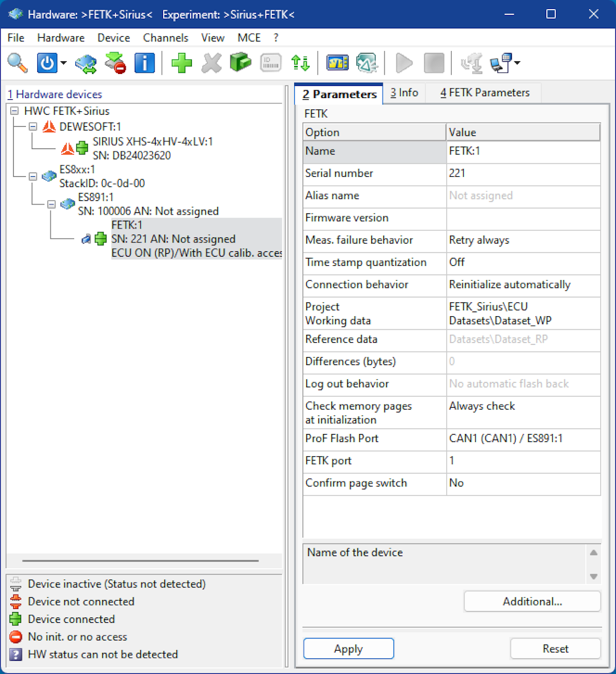The width and height of the screenshot is (616, 674).
Task: Click the HW status can not be detected icon
Action: click(x=16, y=655)
